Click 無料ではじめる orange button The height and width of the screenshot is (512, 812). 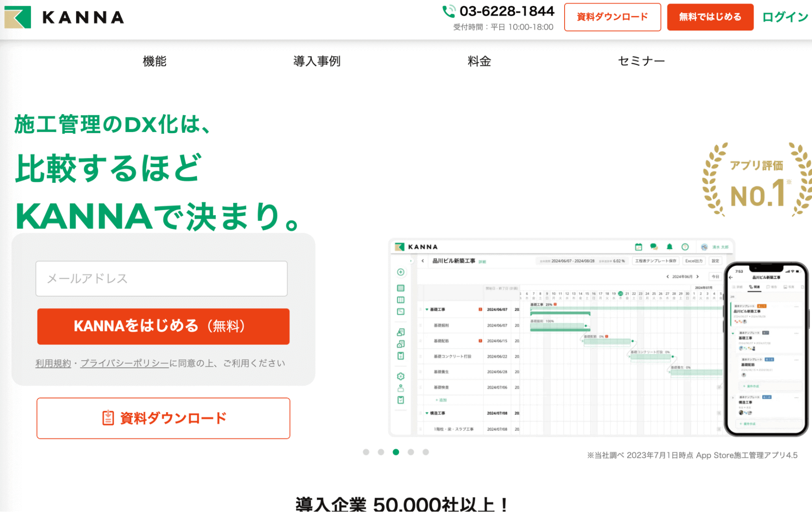710,17
